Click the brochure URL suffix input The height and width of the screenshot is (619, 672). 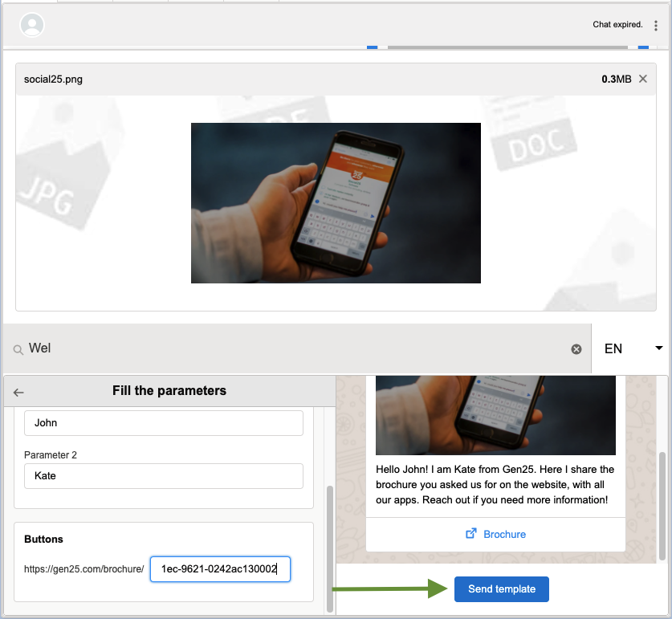220,569
